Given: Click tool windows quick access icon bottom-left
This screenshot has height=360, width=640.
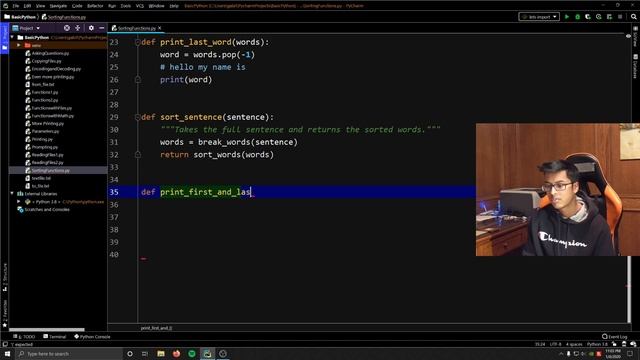Looking at the screenshot, I should (5, 344).
